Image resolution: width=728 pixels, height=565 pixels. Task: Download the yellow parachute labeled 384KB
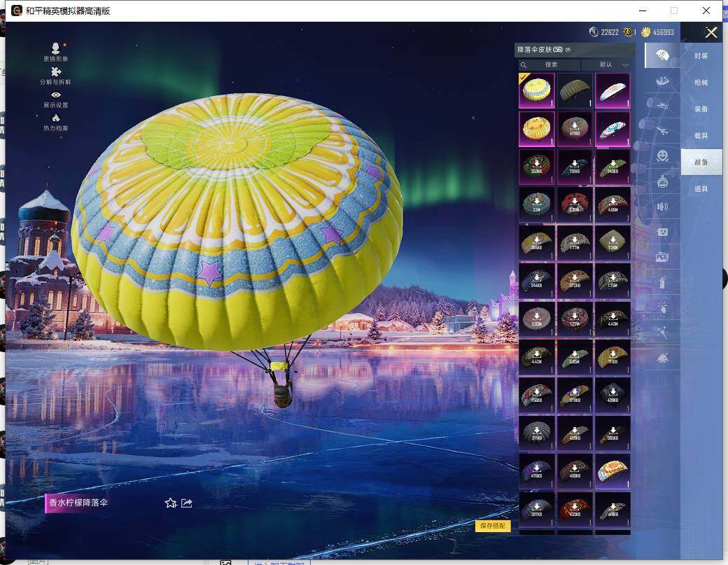coord(536,243)
